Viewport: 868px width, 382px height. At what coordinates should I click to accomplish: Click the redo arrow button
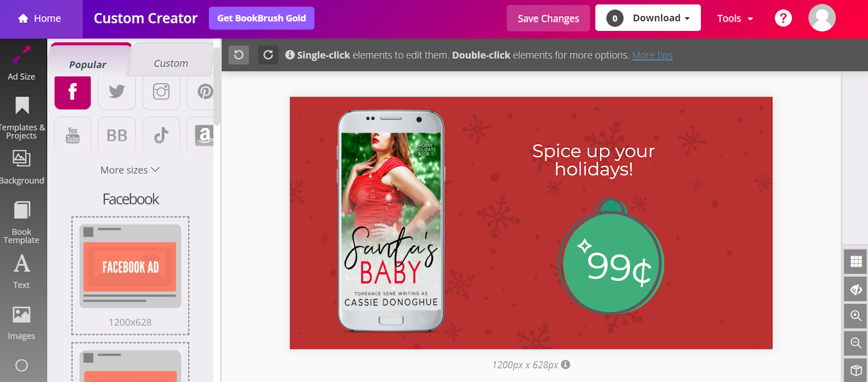[x=268, y=55]
